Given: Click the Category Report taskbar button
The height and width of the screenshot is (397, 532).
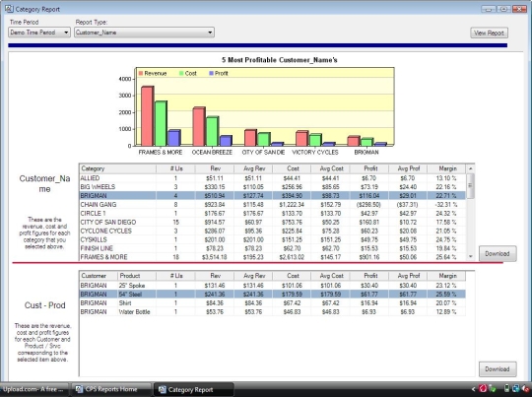Looking at the screenshot, I should point(194,389).
